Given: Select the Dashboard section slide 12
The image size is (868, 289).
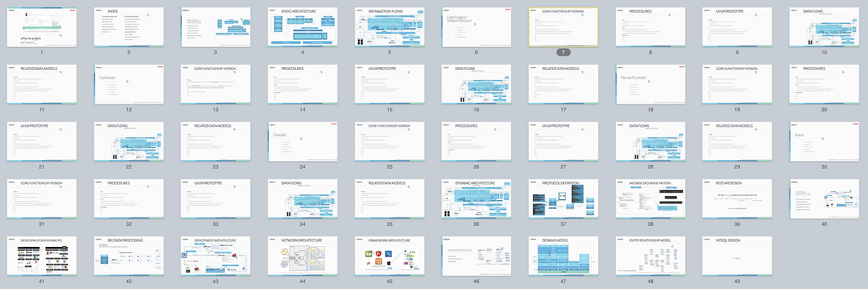Looking at the screenshot, I should tap(129, 84).
